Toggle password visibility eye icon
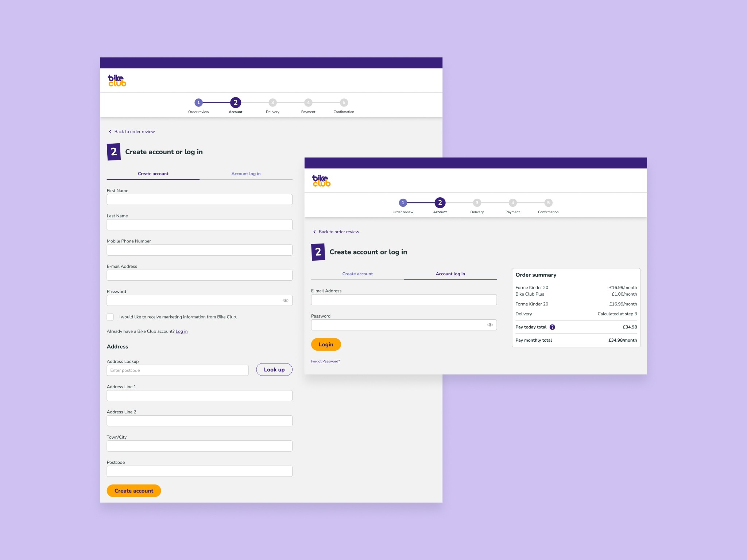 click(x=286, y=300)
